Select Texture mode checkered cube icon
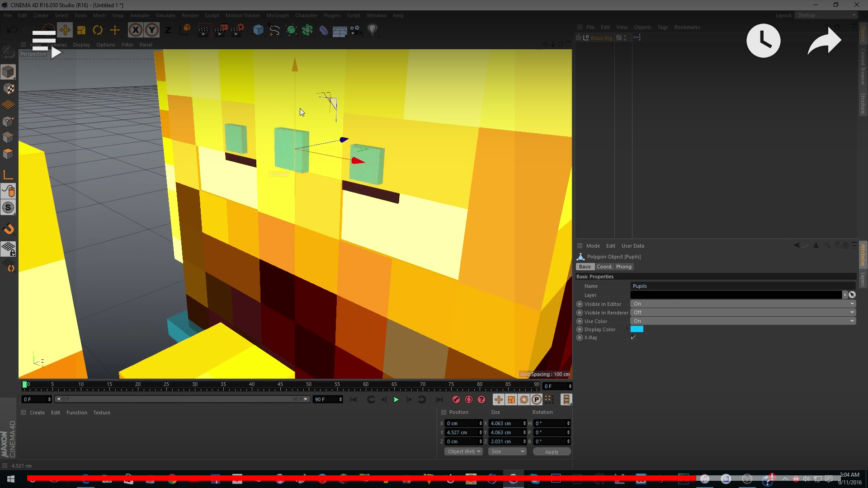 (x=8, y=89)
